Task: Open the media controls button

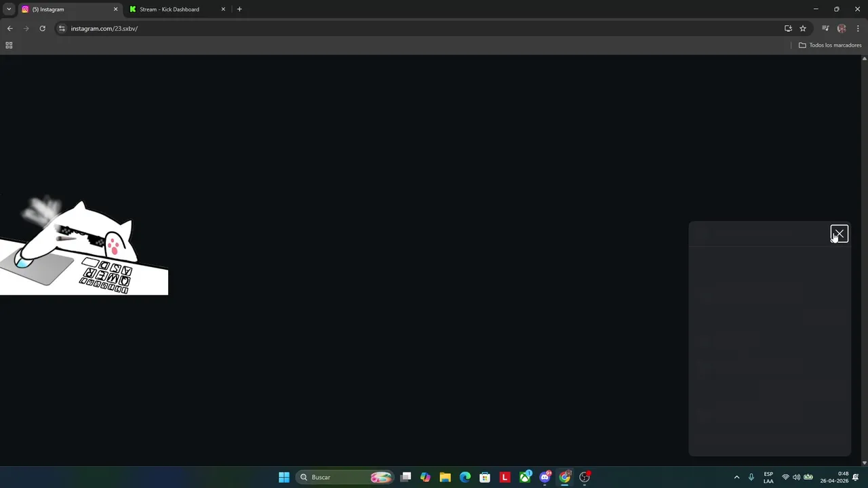Action: 825,28
